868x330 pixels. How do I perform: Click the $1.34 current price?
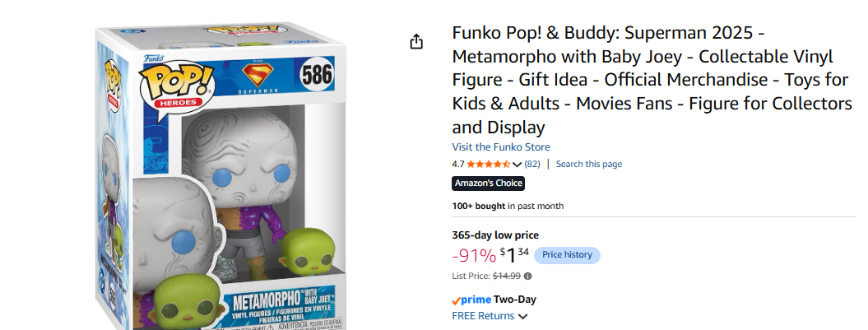514,255
